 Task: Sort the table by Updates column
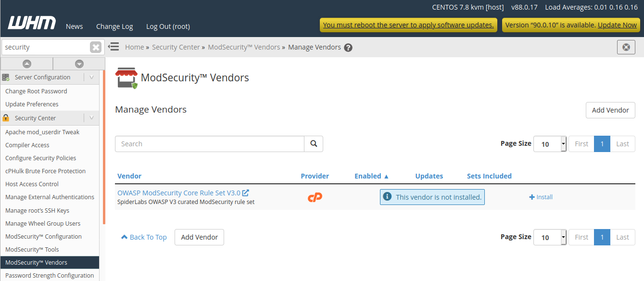(429, 176)
